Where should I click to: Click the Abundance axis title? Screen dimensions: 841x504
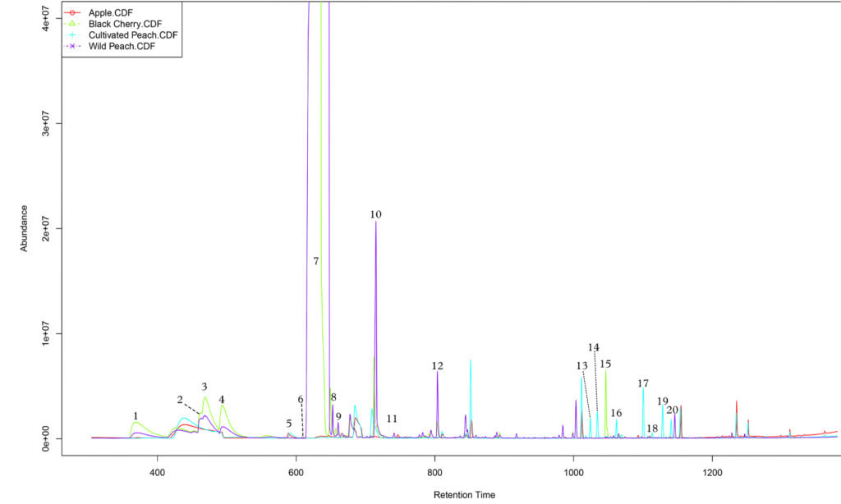(24, 228)
